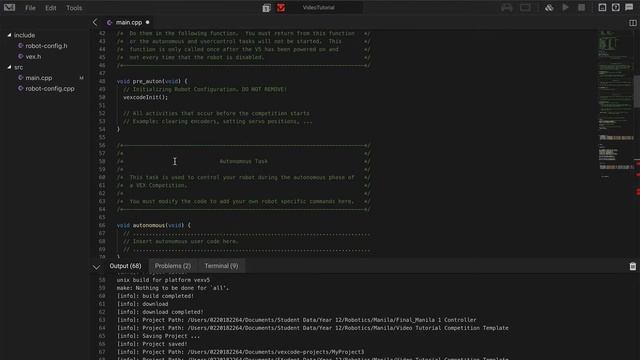Open main.cpp in the src folder

point(39,78)
